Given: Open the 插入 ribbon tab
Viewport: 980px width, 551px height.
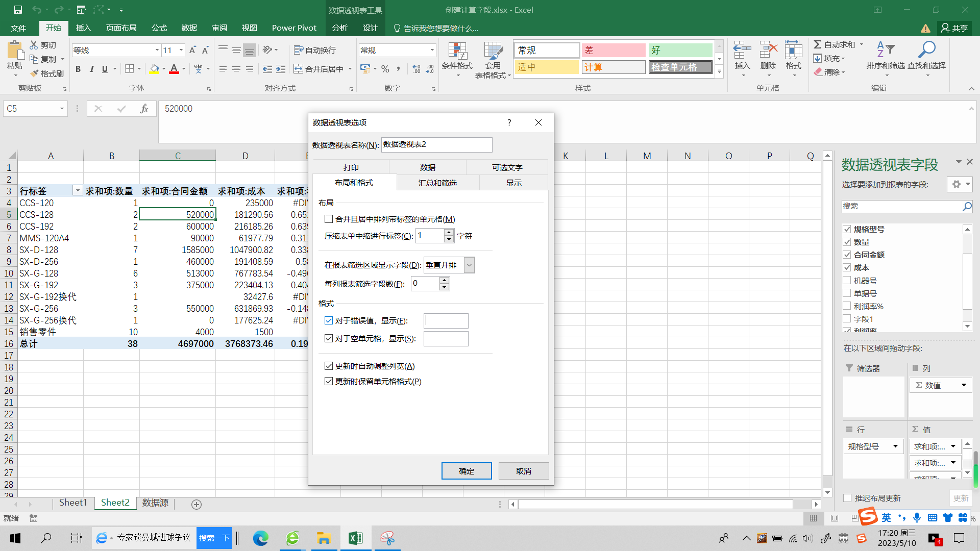Looking at the screenshot, I should [83, 28].
